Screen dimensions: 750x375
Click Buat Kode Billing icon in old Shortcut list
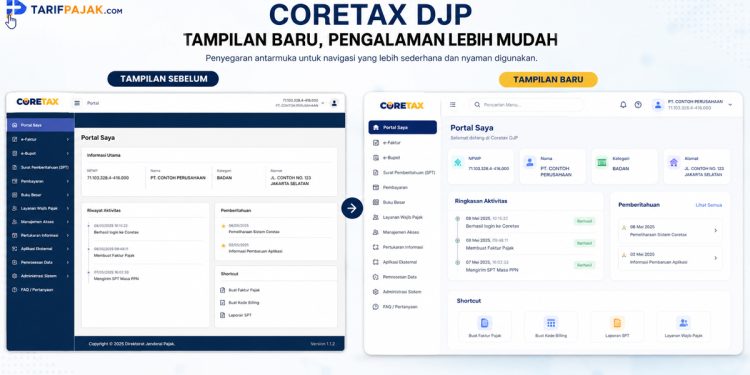point(222,303)
